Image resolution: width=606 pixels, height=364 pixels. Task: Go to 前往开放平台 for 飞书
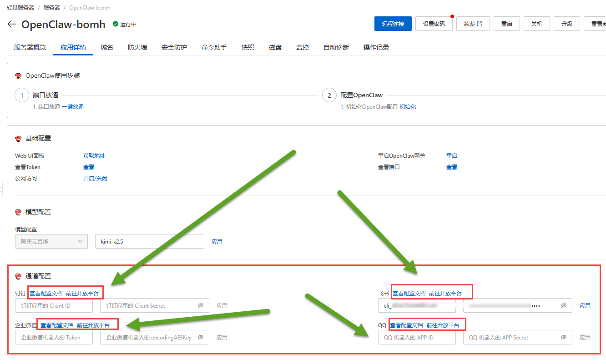point(445,294)
